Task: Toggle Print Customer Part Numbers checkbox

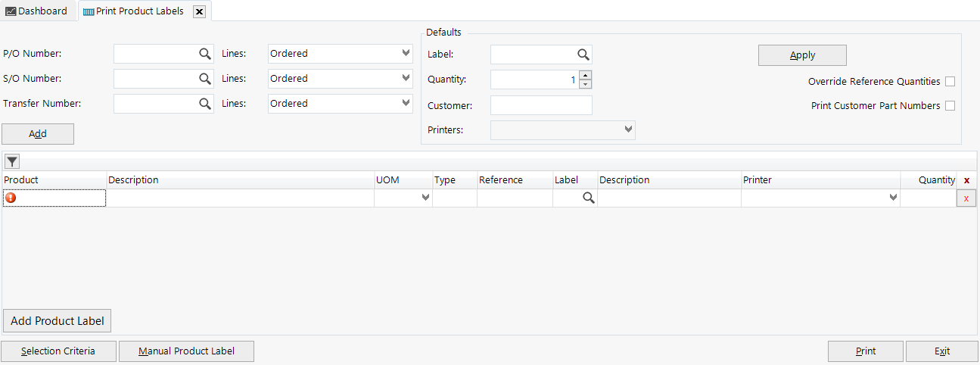Action: pos(950,106)
